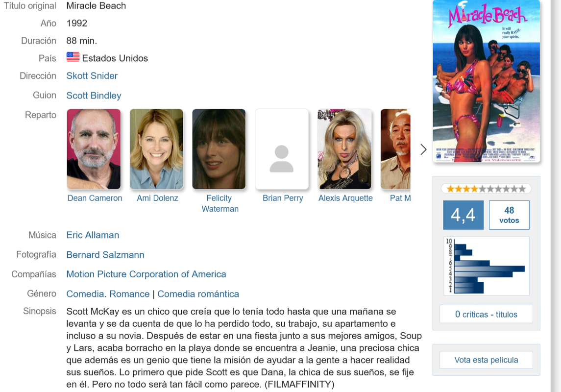Open writer Scott Bindley's page
Image resolution: width=561 pixels, height=392 pixels.
click(x=94, y=96)
